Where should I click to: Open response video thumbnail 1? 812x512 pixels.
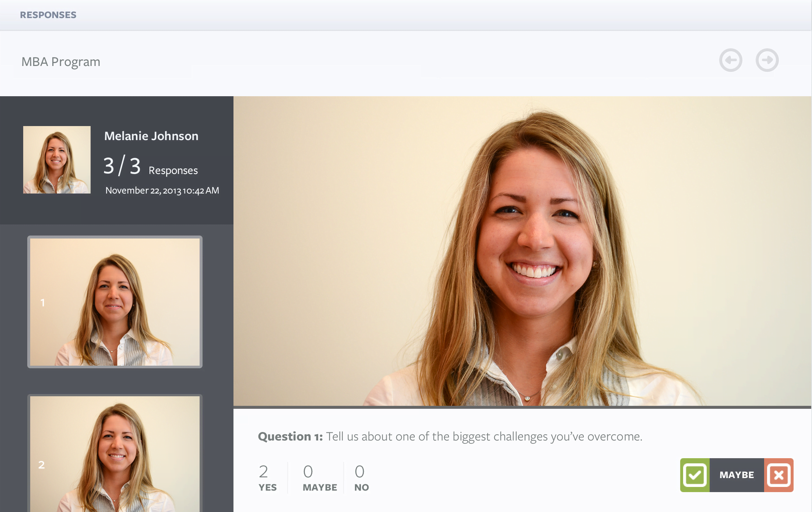click(115, 302)
